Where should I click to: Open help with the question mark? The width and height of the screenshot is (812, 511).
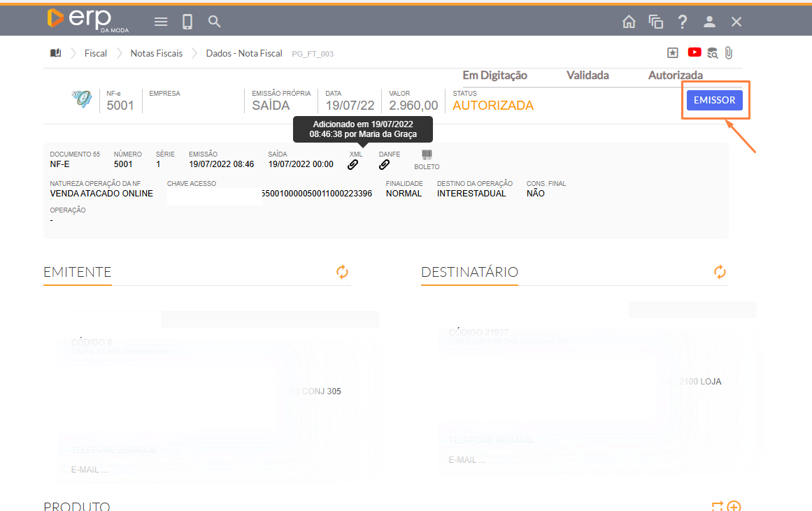point(683,22)
